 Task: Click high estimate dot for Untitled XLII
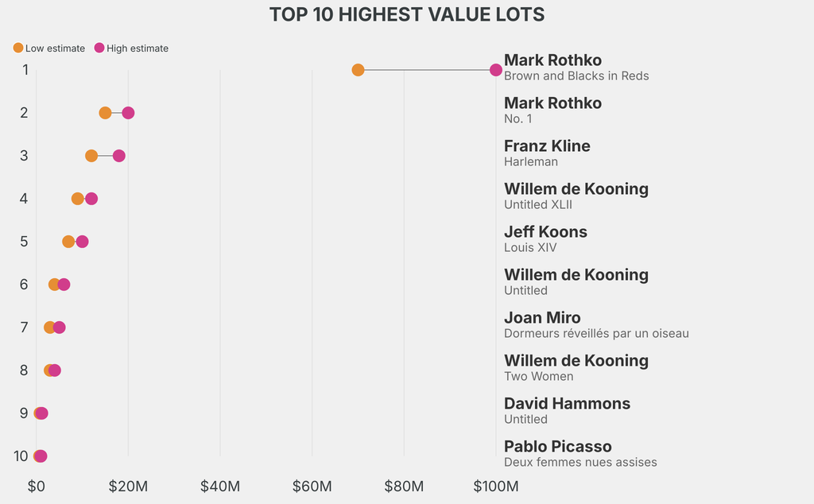pyautogui.click(x=91, y=199)
